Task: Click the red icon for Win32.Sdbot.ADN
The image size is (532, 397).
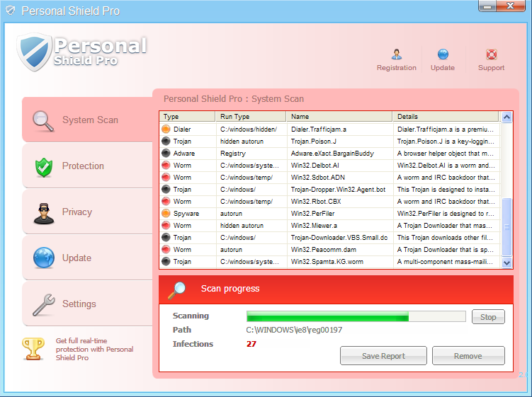Action: click(166, 178)
